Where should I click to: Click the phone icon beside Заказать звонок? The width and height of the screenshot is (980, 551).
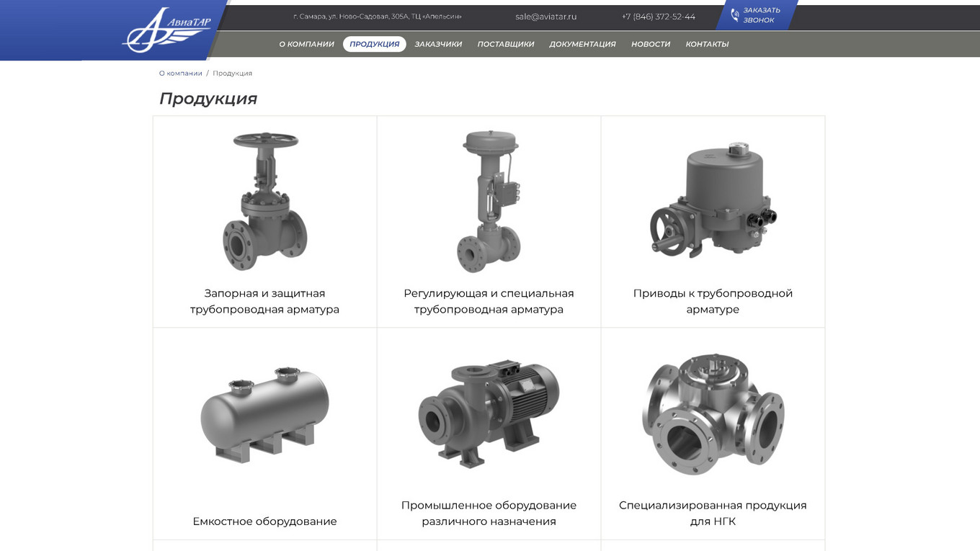tap(734, 15)
